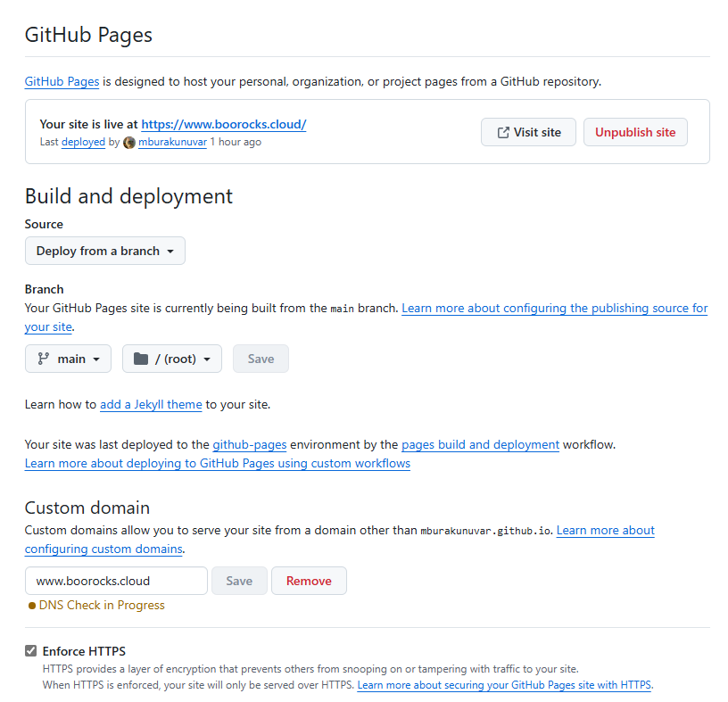Click the Unpublish site button
This screenshot has width=728, height=702.
pyautogui.click(x=635, y=131)
